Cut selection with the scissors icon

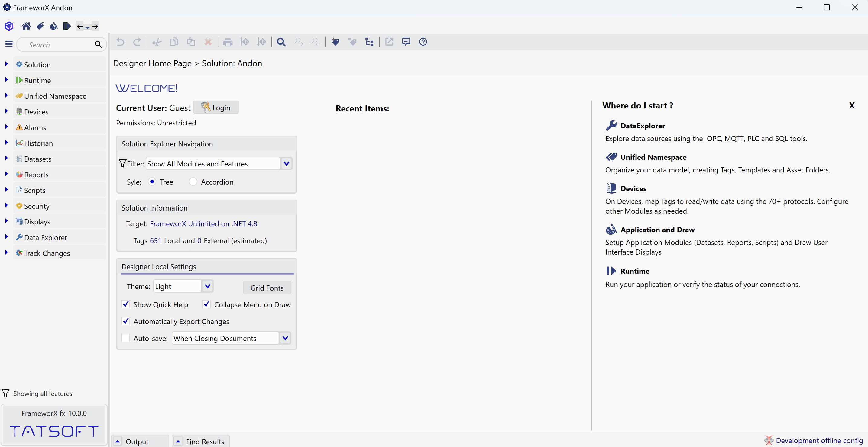pyautogui.click(x=157, y=42)
